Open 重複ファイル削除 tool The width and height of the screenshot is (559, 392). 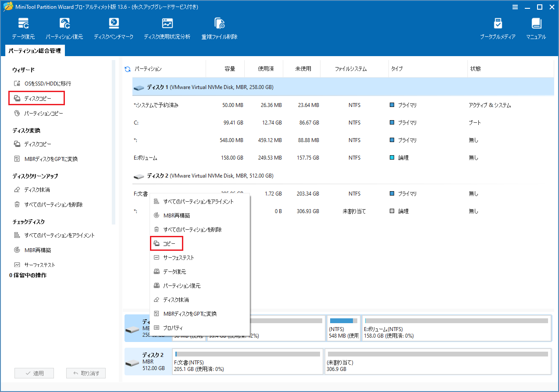[x=219, y=29]
